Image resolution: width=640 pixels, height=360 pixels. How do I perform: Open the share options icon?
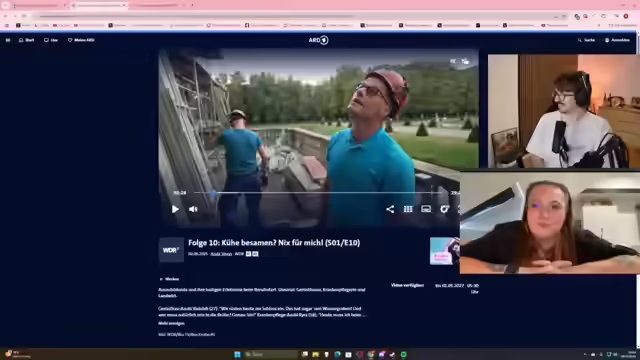[390, 209]
